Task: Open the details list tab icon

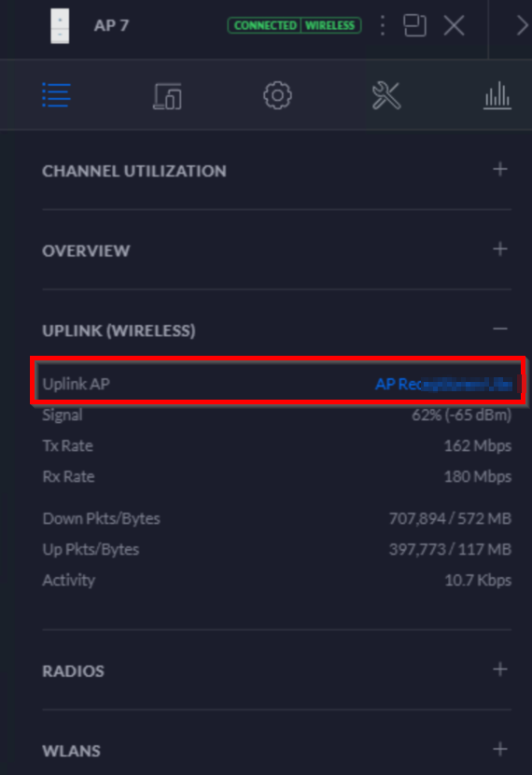Action: pyautogui.click(x=56, y=95)
